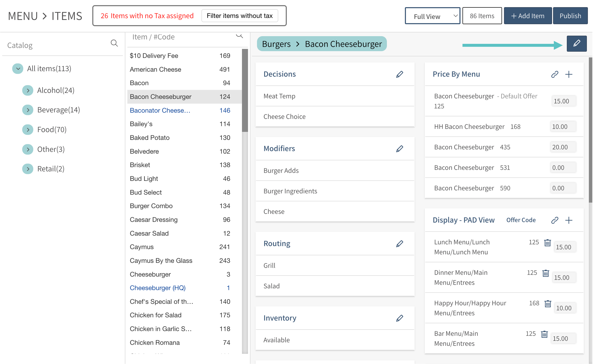Click the pencil icon beside Bacon Cheeseburger header
The image size is (593, 364).
[576, 44]
